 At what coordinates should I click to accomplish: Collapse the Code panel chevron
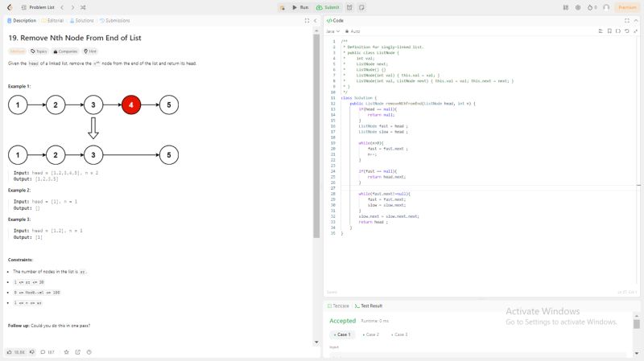coord(636,21)
